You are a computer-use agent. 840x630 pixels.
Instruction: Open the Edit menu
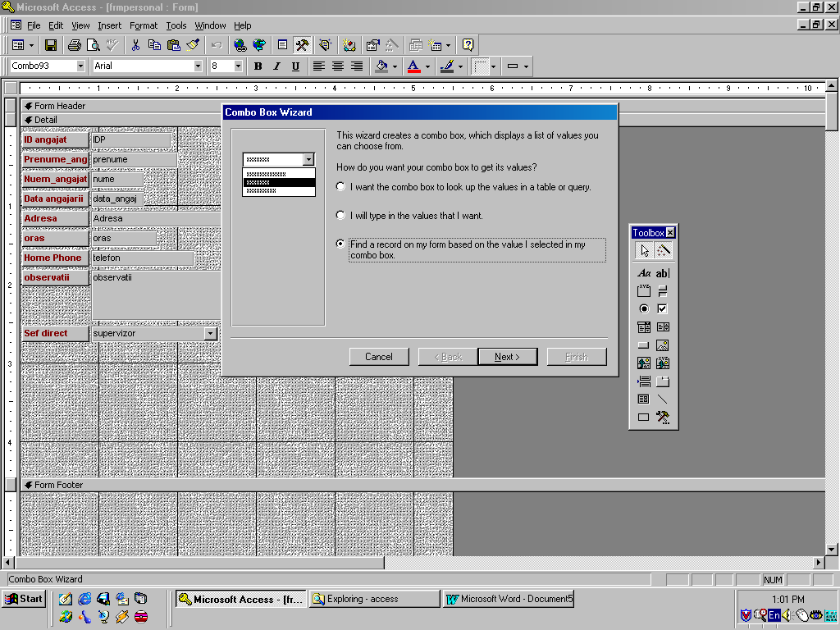coord(56,25)
